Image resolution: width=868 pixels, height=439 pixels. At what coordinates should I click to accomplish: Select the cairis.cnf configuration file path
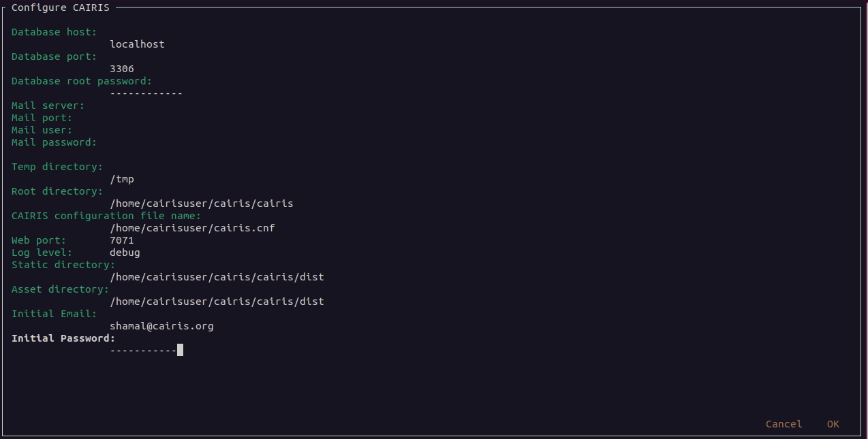click(192, 228)
